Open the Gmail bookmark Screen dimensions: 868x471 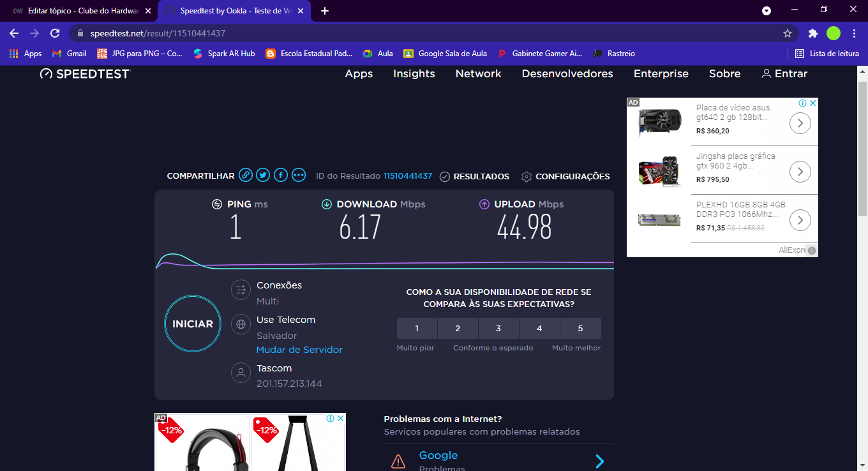coord(70,54)
